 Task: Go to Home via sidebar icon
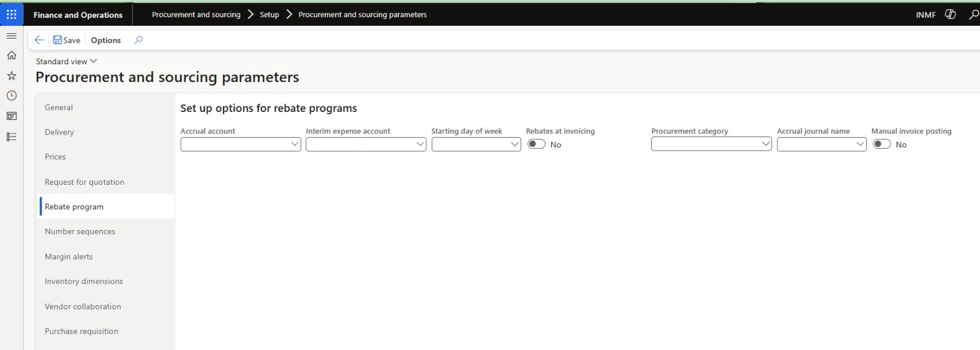click(x=12, y=56)
